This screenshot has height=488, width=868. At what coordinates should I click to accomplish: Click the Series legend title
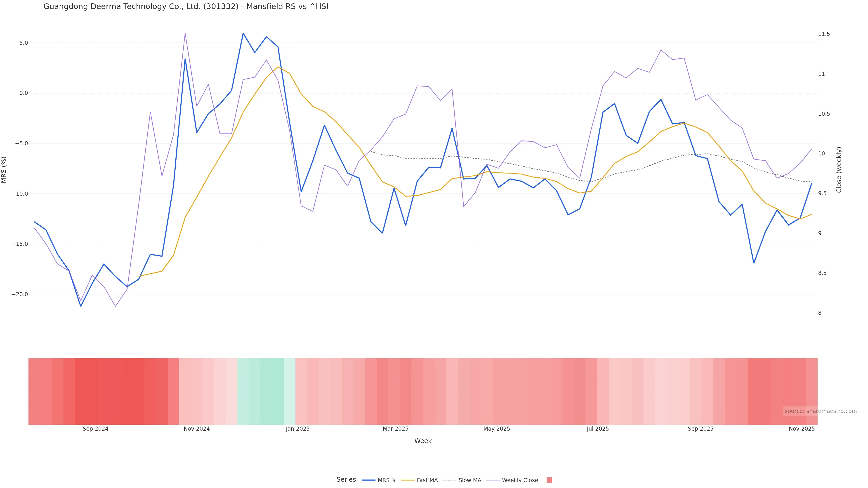coord(346,480)
